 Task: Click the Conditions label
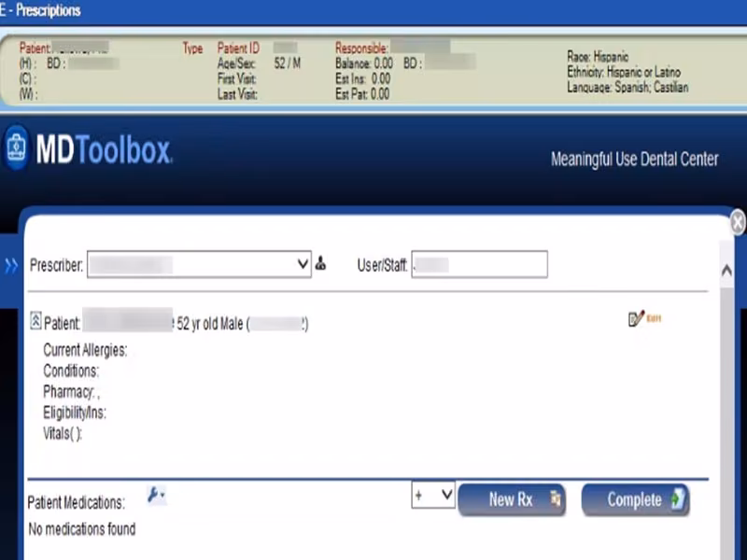[71, 371]
